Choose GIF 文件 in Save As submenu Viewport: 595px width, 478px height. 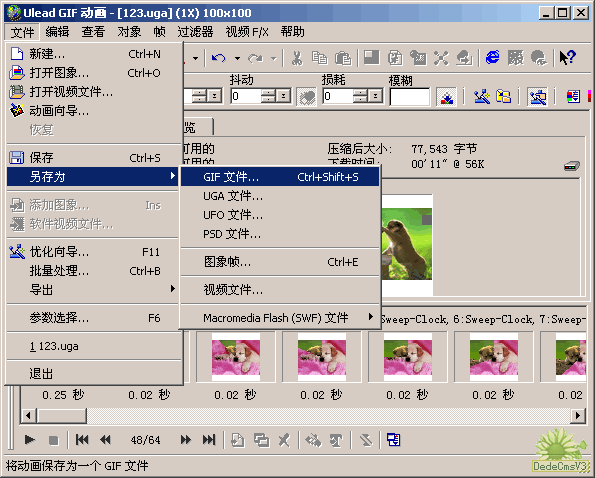pos(280,177)
